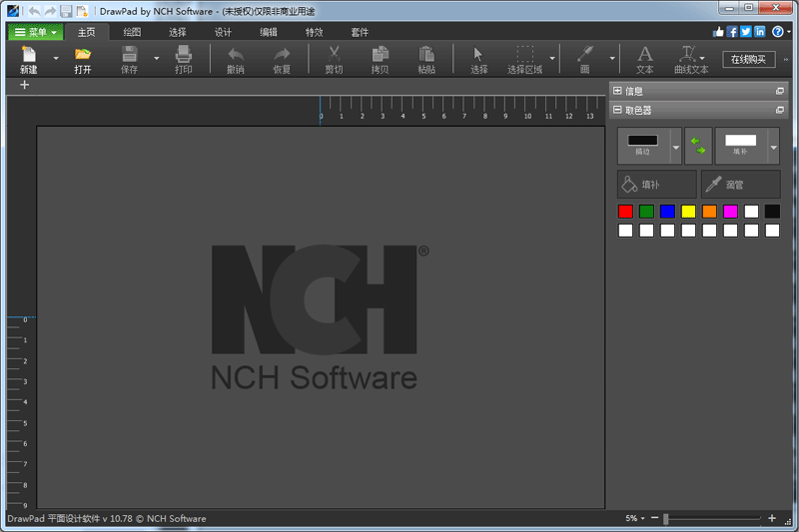
Task: Swap stroke and fill colors with green arrows
Action: [x=698, y=146]
